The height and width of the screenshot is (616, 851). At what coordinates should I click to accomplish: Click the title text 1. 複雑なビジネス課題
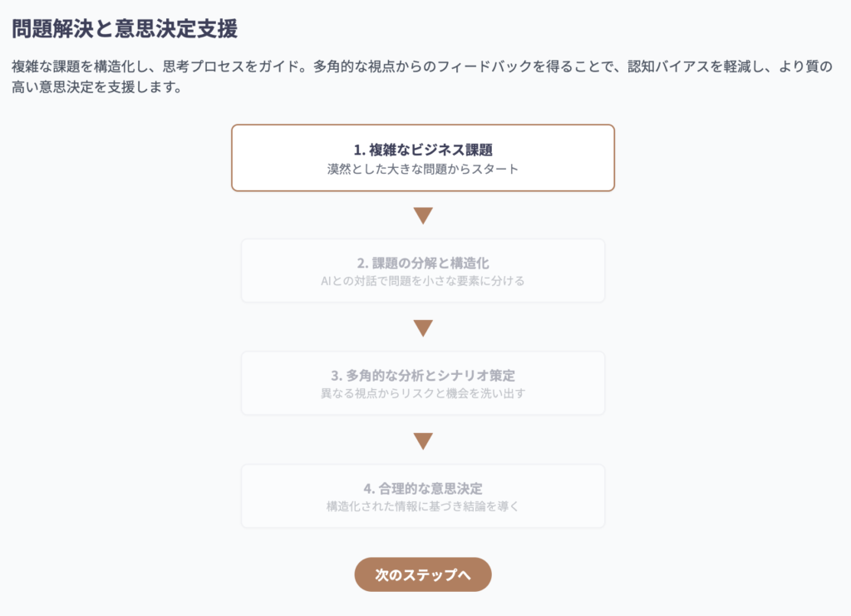pyautogui.click(x=423, y=150)
